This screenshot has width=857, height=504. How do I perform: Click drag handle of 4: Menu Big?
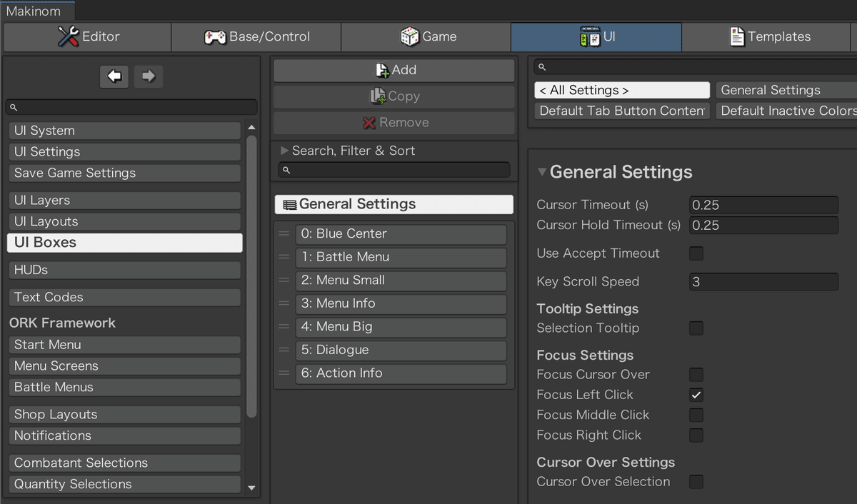click(x=284, y=327)
